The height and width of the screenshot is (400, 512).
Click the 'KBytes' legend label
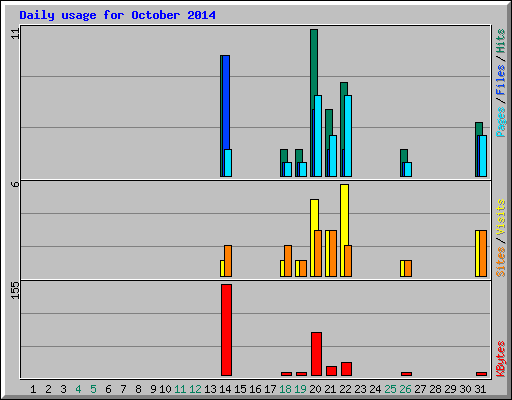[500, 359]
